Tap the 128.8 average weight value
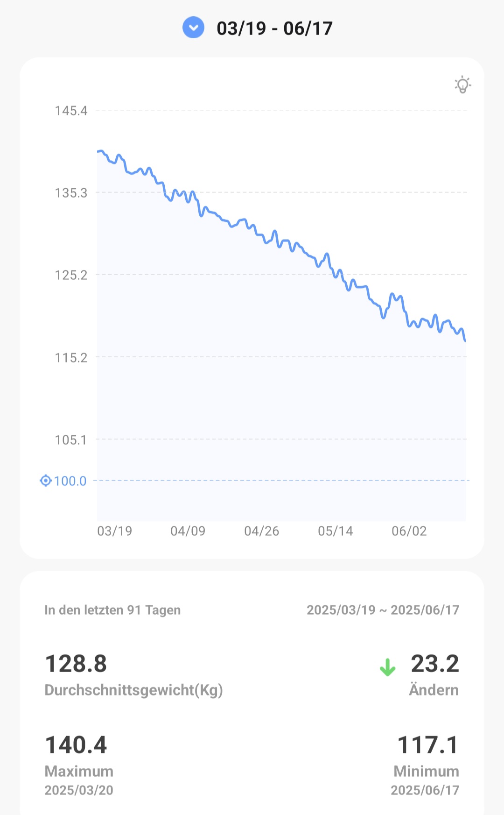 click(76, 664)
